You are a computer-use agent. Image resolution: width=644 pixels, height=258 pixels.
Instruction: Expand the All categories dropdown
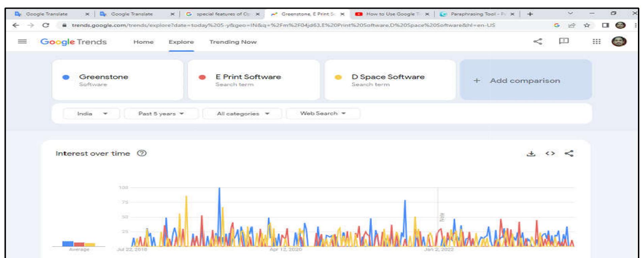point(242,114)
